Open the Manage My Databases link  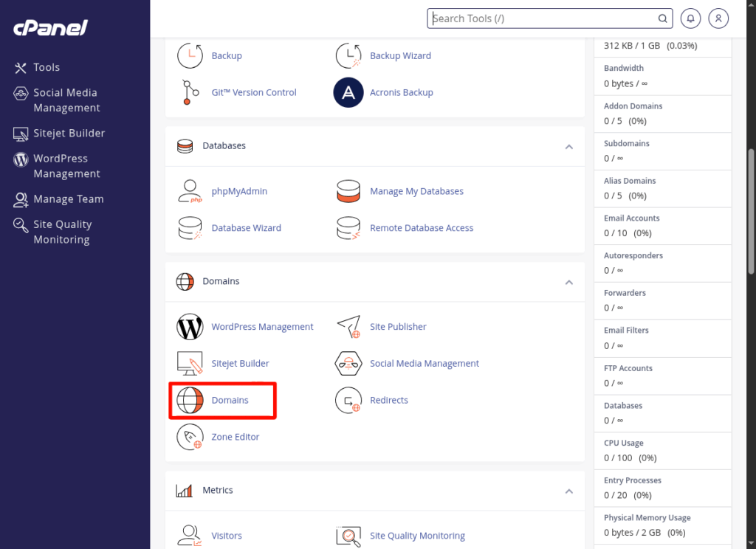416,191
